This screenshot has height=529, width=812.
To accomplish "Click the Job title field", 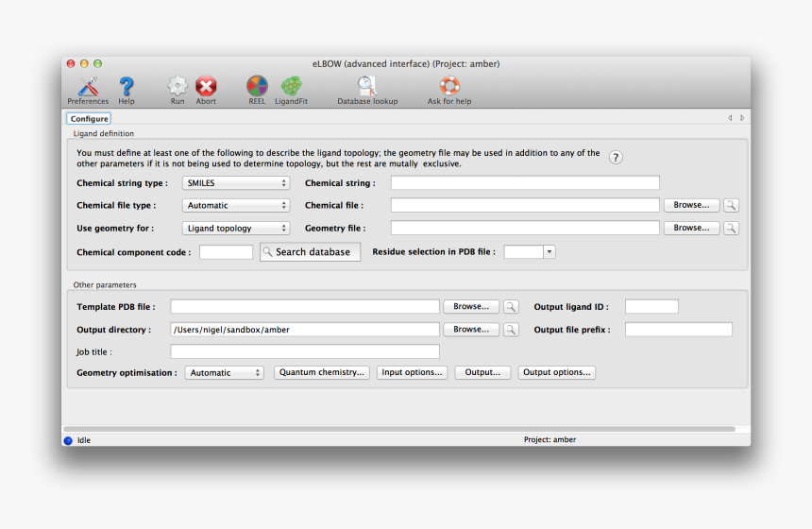I will pyautogui.click(x=305, y=351).
